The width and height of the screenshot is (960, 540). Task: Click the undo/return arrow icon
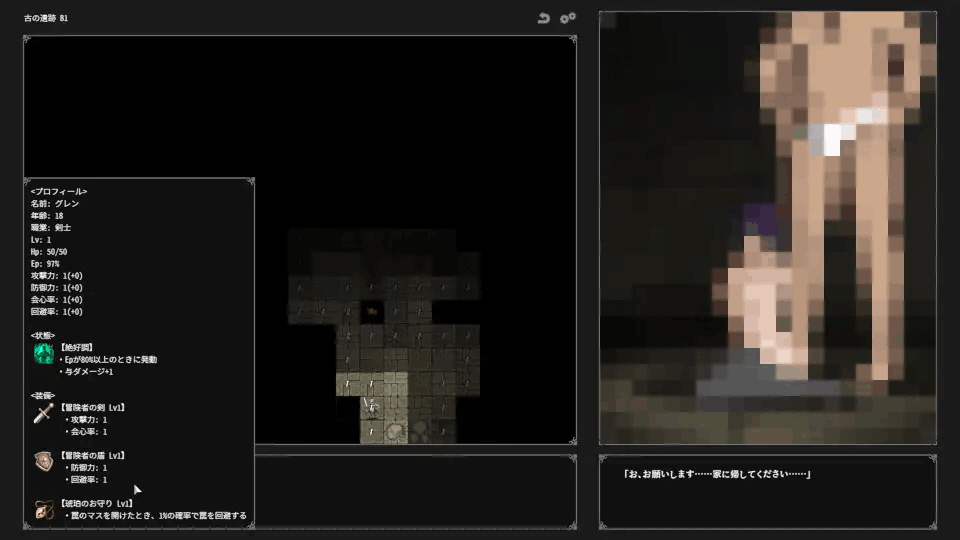pyautogui.click(x=544, y=18)
